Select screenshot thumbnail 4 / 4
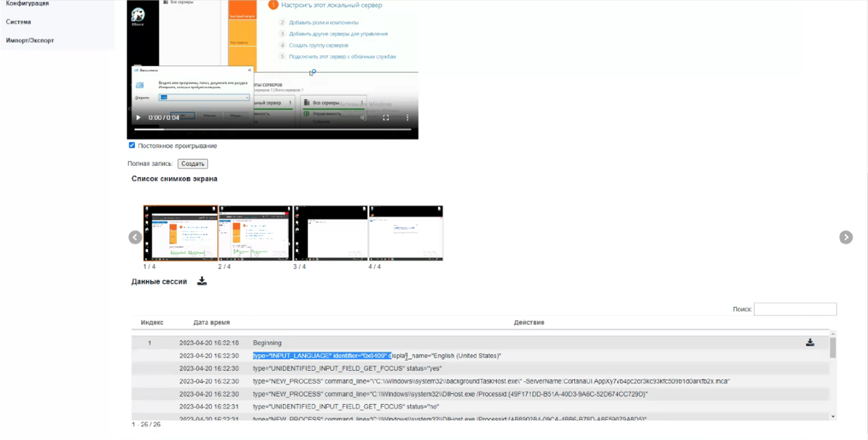Viewport: 868px width, 440px height. (406, 233)
